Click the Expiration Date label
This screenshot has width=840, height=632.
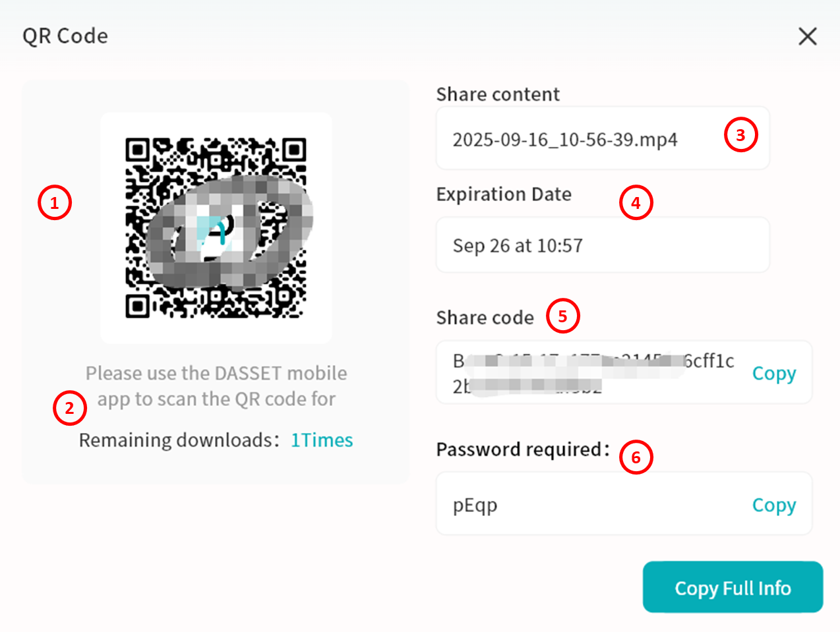tap(504, 194)
